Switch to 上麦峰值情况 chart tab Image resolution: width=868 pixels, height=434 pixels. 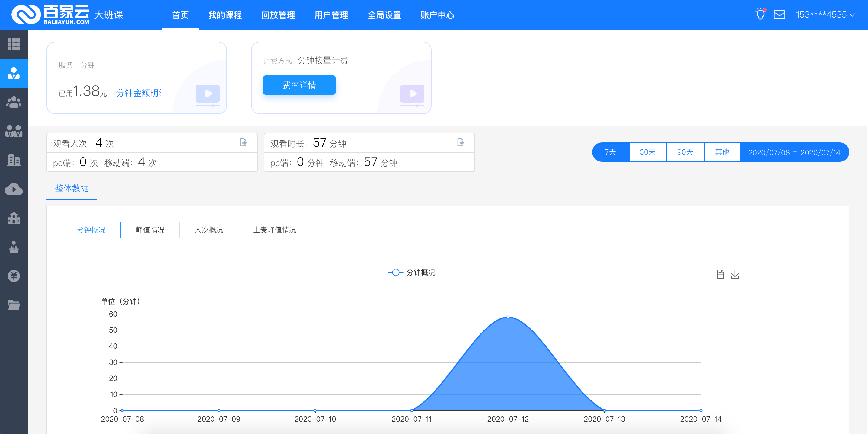point(275,230)
